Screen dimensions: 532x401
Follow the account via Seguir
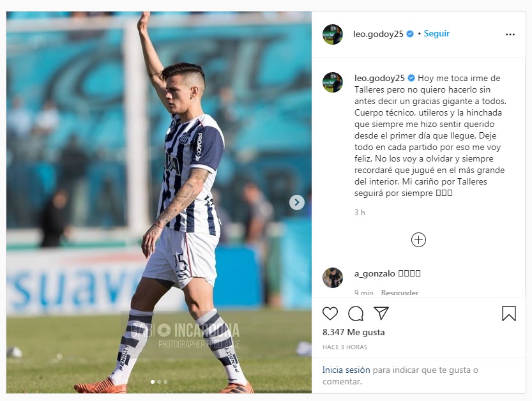point(437,34)
